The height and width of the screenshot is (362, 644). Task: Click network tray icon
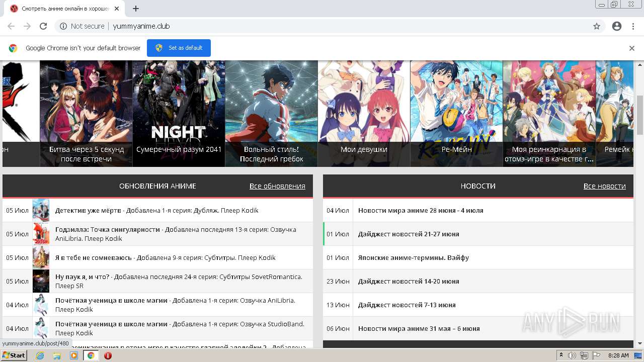584,355
